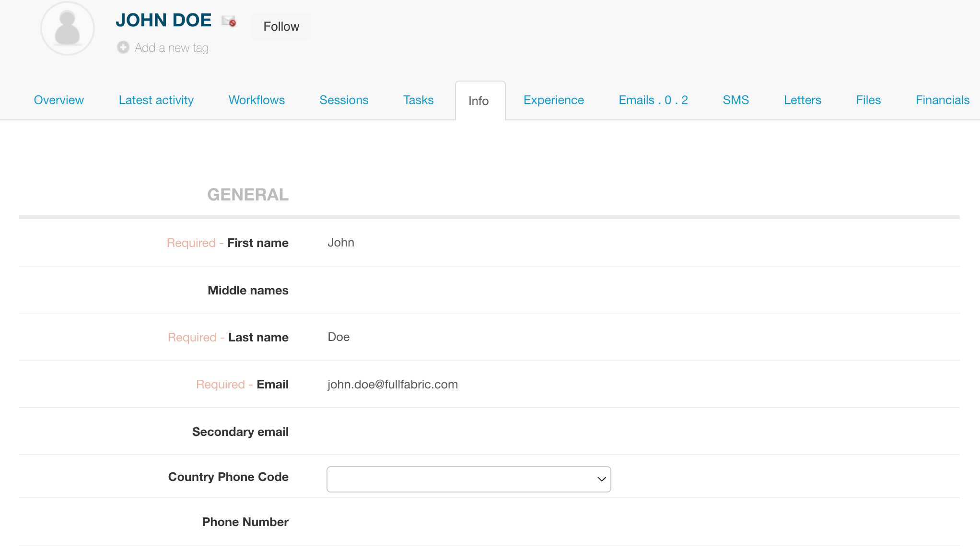The image size is (980, 551).
Task: Switch to the Latest activity tab
Action: tap(156, 100)
